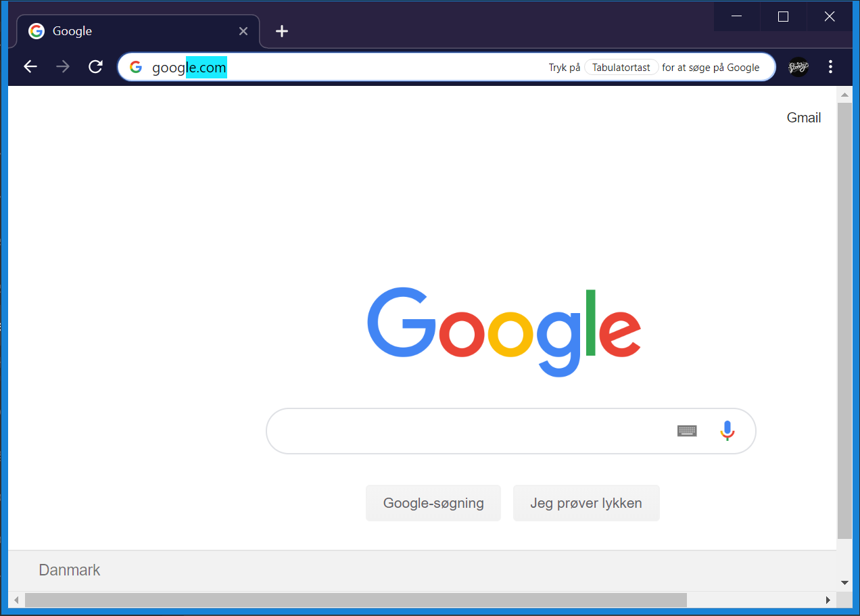
Task: Click the vertical scrollbar down arrow
Action: coord(844,582)
